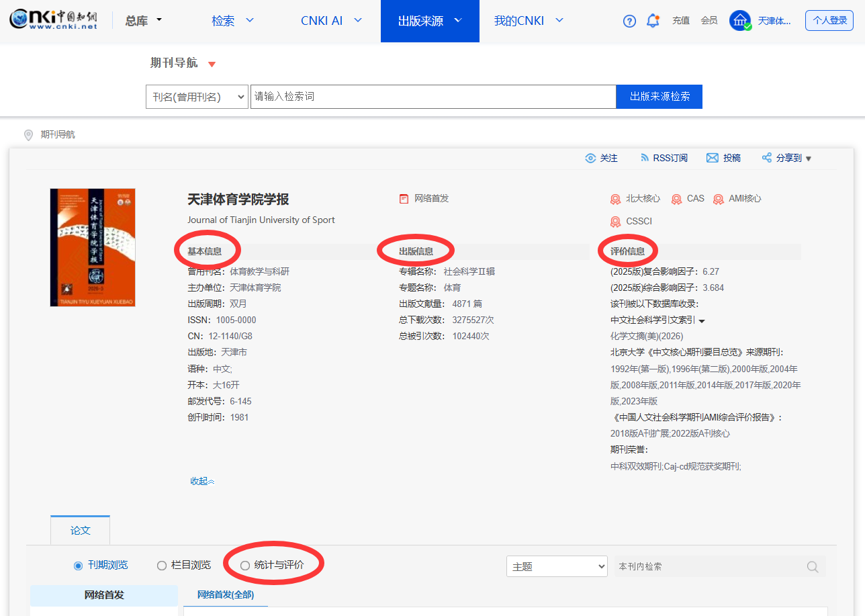This screenshot has height=616, width=865.
Task: Click the 出版来源检索 button
Action: [x=659, y=97]
